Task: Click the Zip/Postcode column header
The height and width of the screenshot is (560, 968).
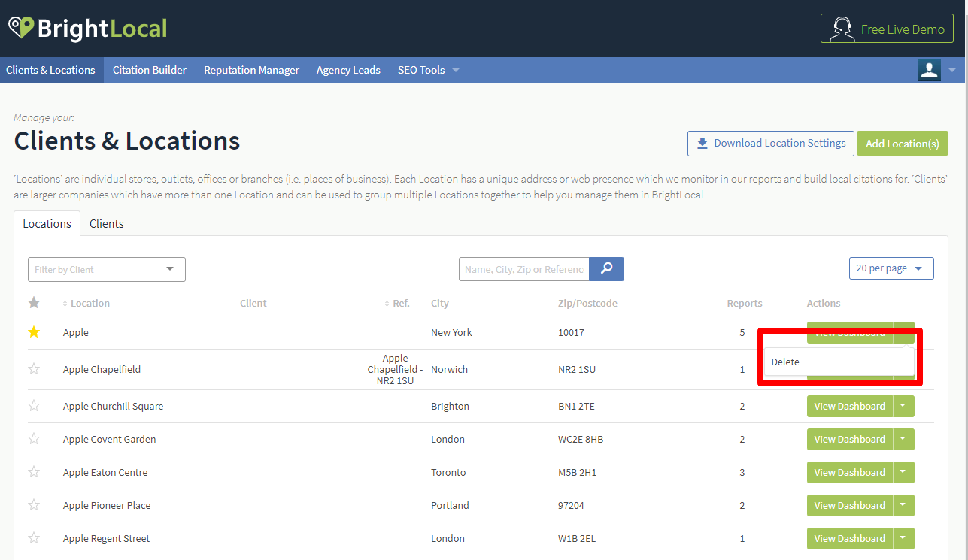Action: 587,304
